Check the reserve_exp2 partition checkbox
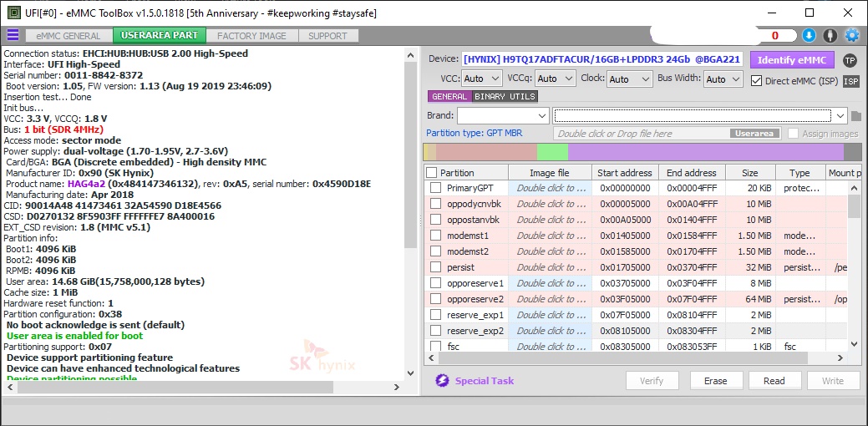The width and height of the screenshot is (868, 426). pyautogui.click(x=435, y=331)
